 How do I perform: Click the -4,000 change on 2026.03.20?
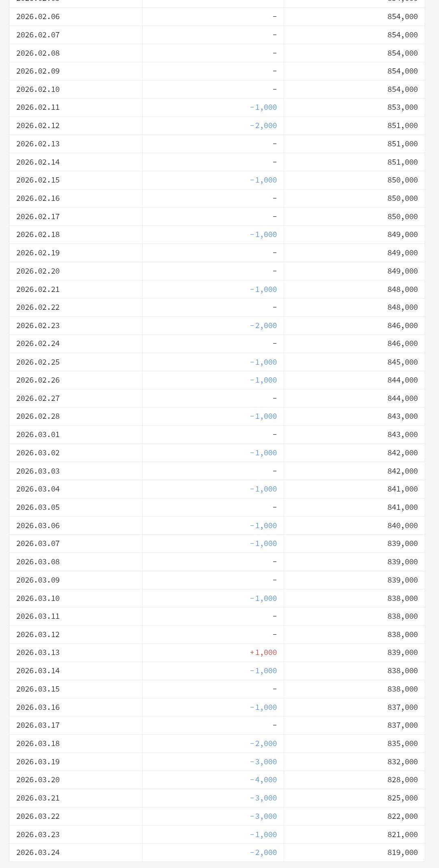pyautogui.click(x=263, y=780)
